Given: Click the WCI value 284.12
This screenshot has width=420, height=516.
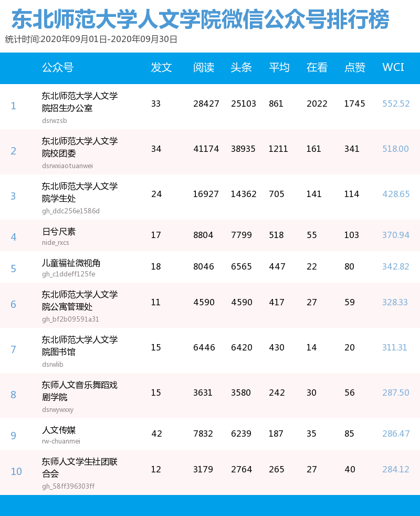Looking at the screenshot, I should pos(396,469).
